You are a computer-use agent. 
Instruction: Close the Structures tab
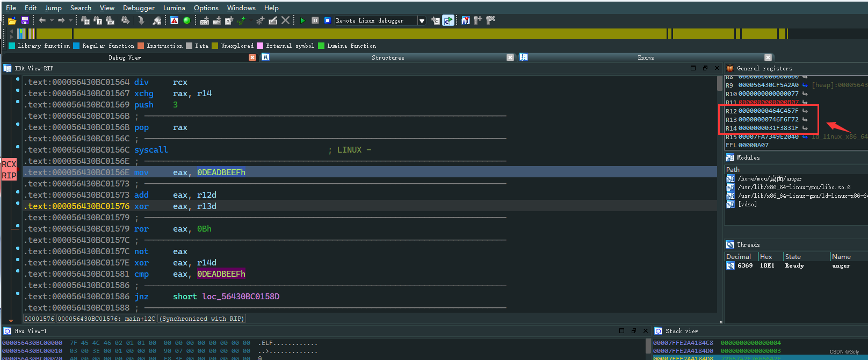pyautogui.click(x=510, y=57)
